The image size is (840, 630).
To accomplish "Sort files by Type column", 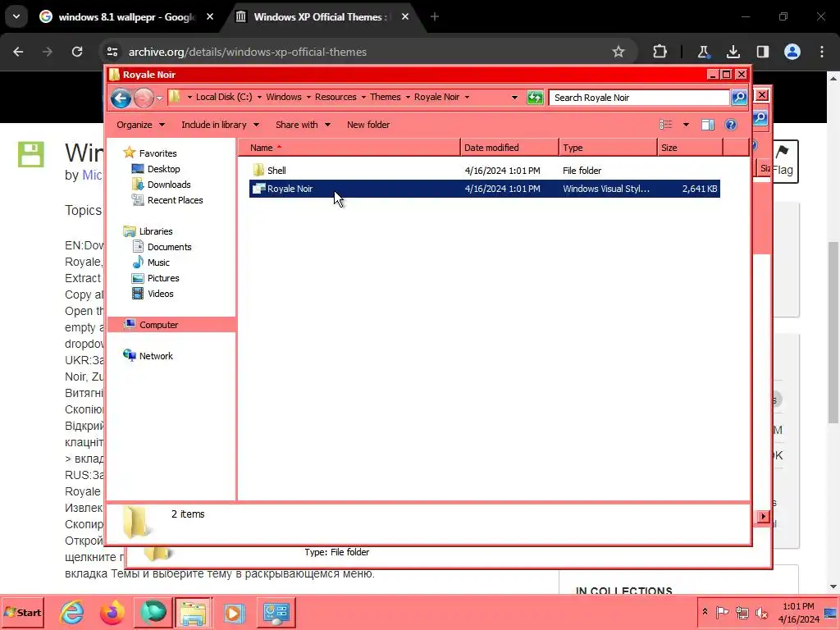I will click(x=608, y=148).
